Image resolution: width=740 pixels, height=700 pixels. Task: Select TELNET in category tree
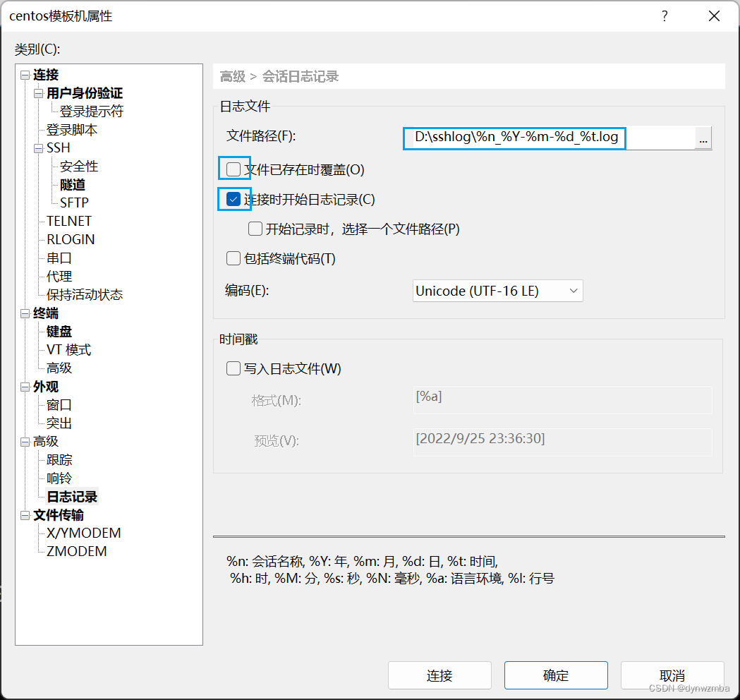click(69, 222)
